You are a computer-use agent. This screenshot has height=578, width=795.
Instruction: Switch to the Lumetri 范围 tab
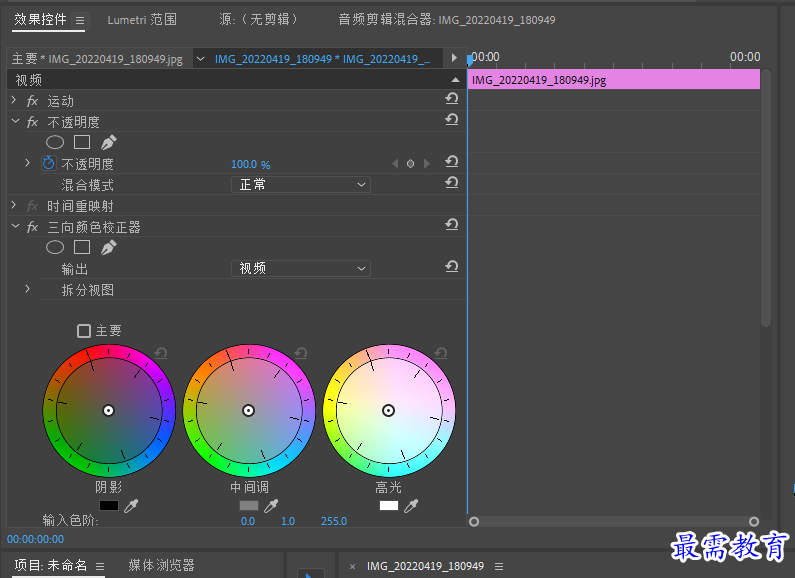click(142, 20)
